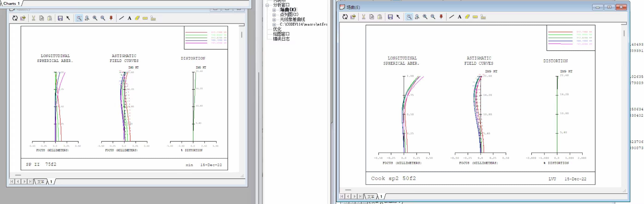Open plot settings icon in the 场曲(E) window
The width and height of the screenshot is (644, 204).
(x=353, y=17)
